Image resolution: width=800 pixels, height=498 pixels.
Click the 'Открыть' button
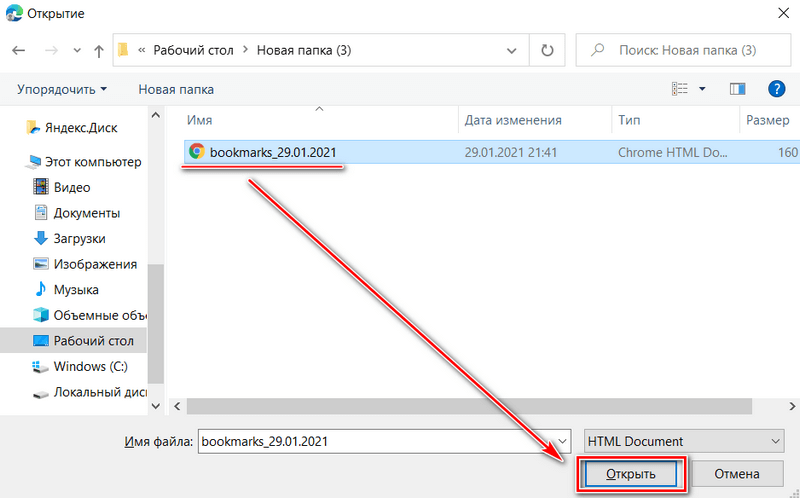(631, 474)
